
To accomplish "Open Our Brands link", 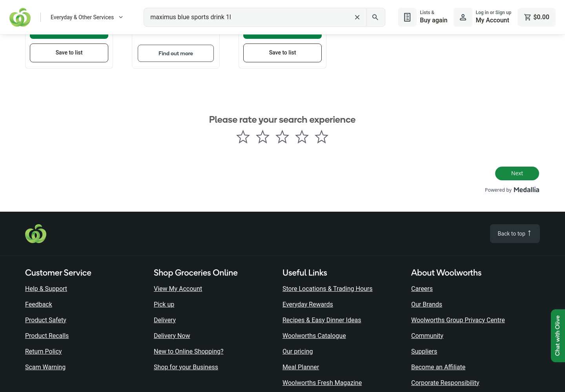I will point(426,304).
